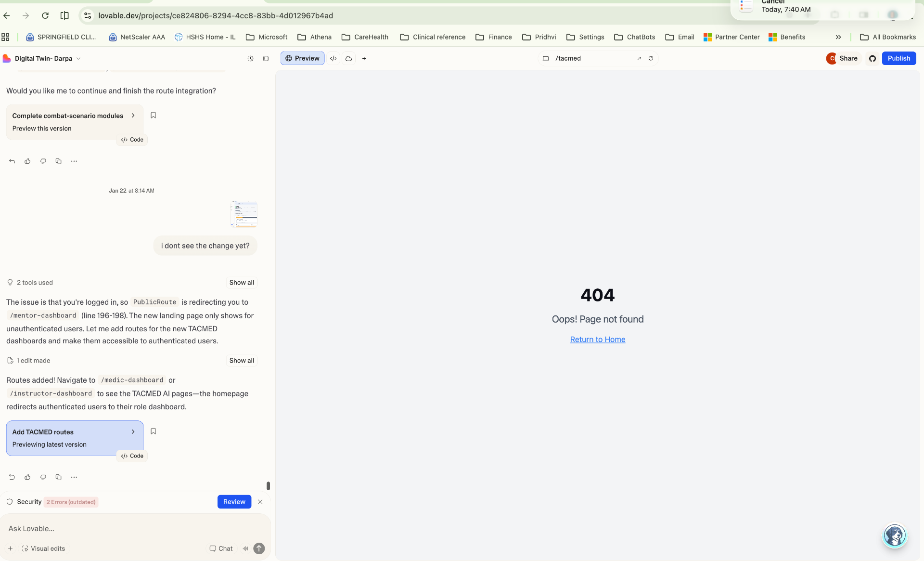The width and height of the screenshot is (924, 561).
Task: Collapse the chat side panel icon
Action: point(266,58)
